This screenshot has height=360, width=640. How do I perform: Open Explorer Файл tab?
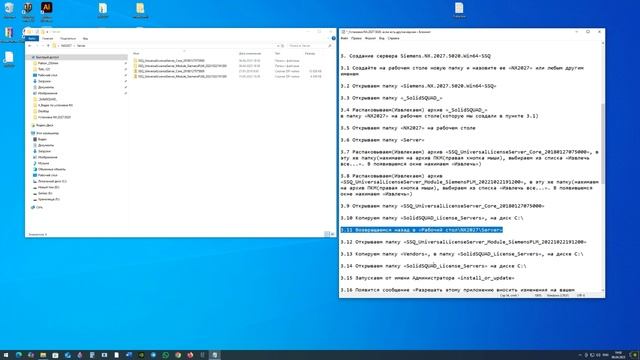32,38
